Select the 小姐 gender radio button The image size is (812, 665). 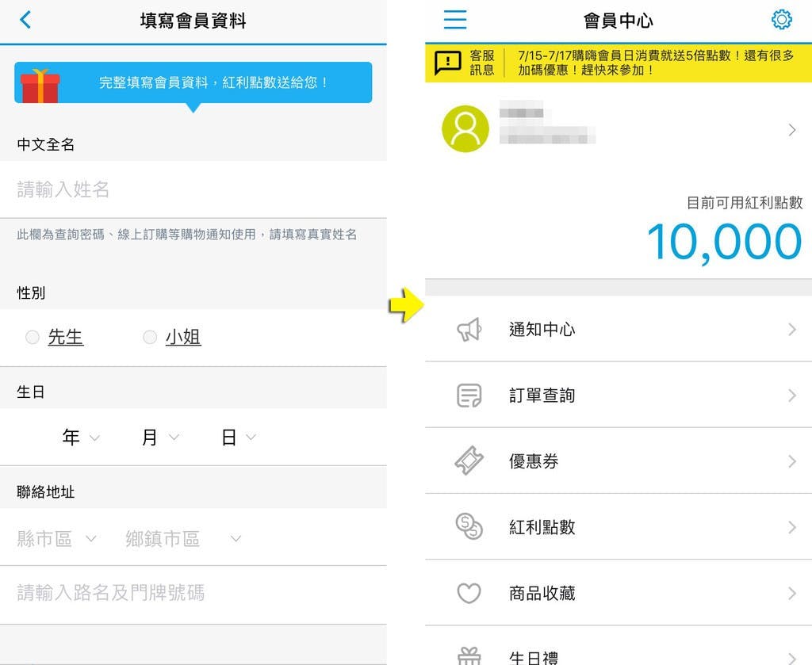[x=150, y=337]
